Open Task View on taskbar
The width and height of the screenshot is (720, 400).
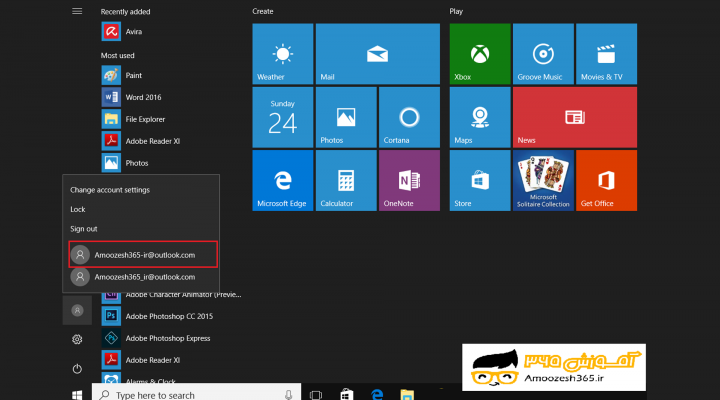coord(316,394)
